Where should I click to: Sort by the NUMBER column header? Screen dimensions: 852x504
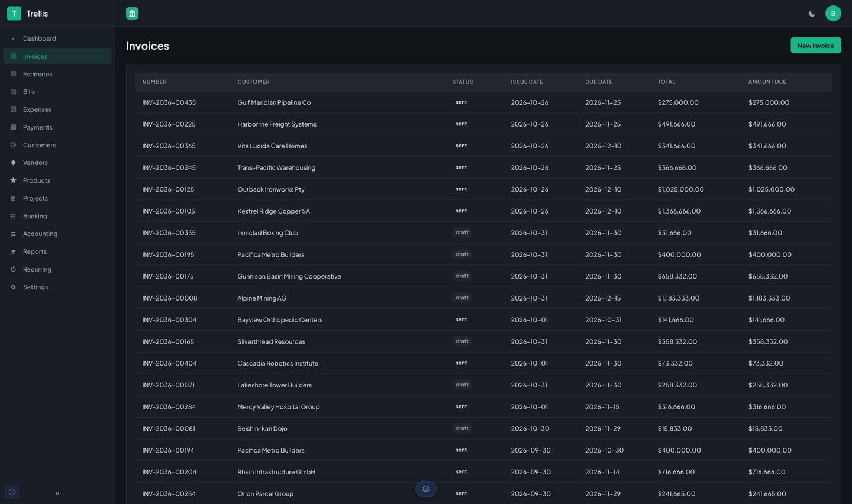pos(154,82)
